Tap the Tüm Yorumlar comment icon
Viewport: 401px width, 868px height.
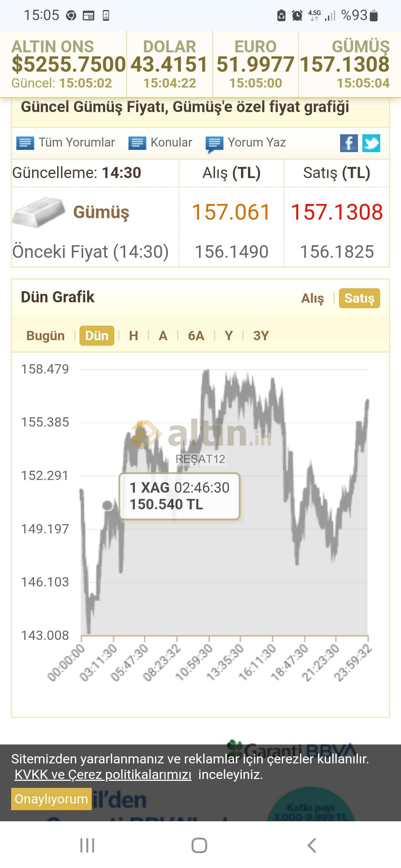tap(25, 143)
